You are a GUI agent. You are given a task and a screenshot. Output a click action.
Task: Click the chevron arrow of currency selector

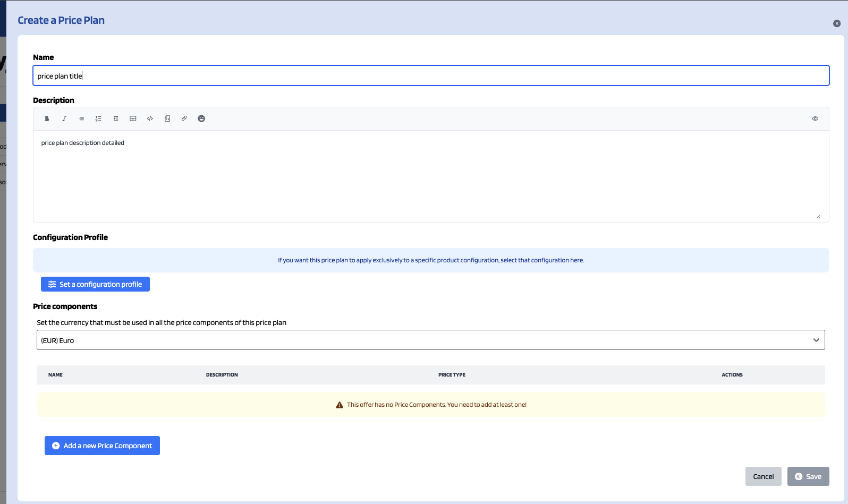[x=816, y=340]
